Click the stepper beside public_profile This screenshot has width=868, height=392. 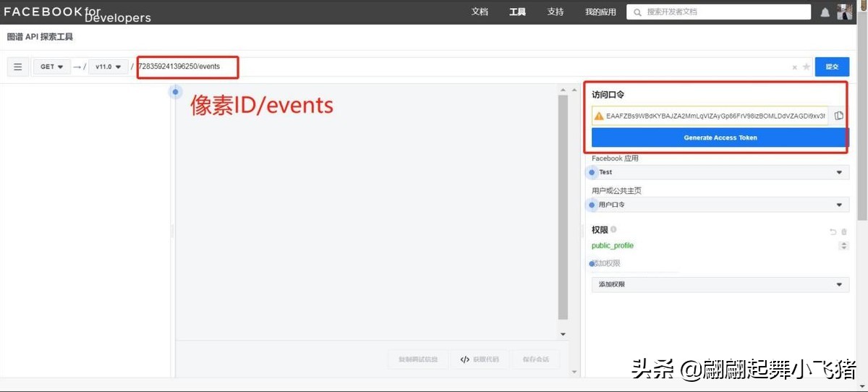pyautogui.click(x=843, y=246)
